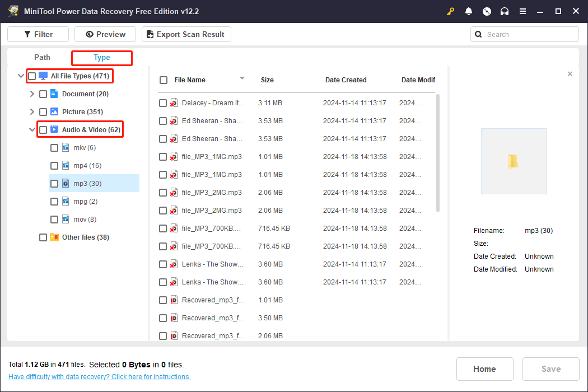Open the hamburger menu icon
Viewport: 588px width, 392px height.
(x=522, y=11)
